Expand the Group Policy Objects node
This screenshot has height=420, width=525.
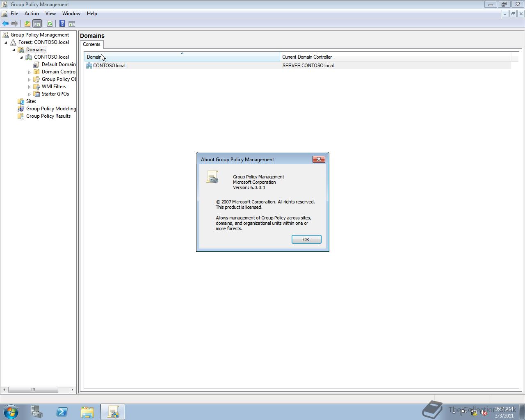[x=29, y=79]
